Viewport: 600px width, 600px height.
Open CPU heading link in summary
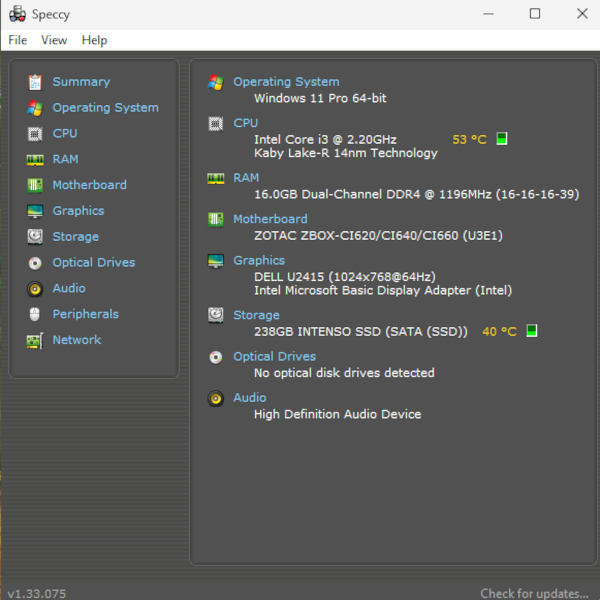[245, 123]
